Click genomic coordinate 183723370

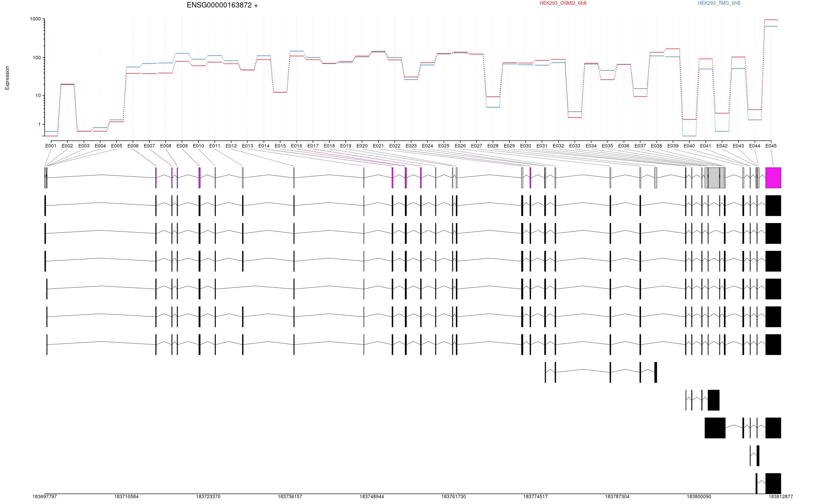click(208, 497)
